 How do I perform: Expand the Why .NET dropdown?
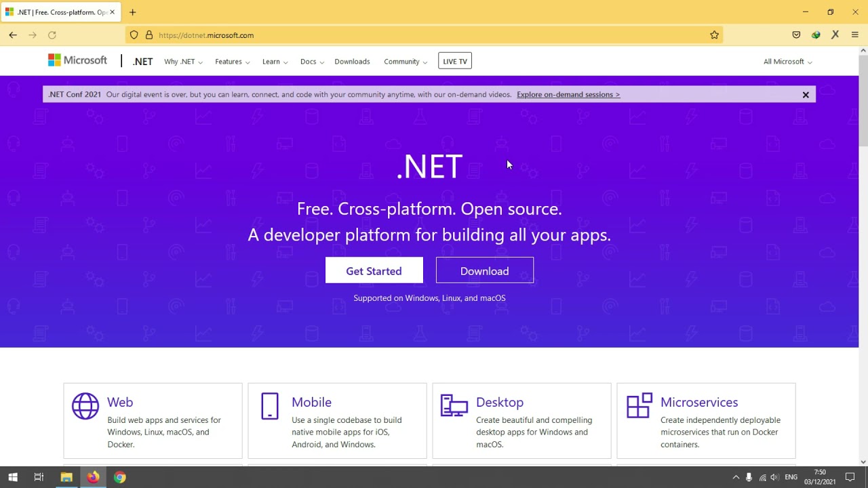pos(183,62)
